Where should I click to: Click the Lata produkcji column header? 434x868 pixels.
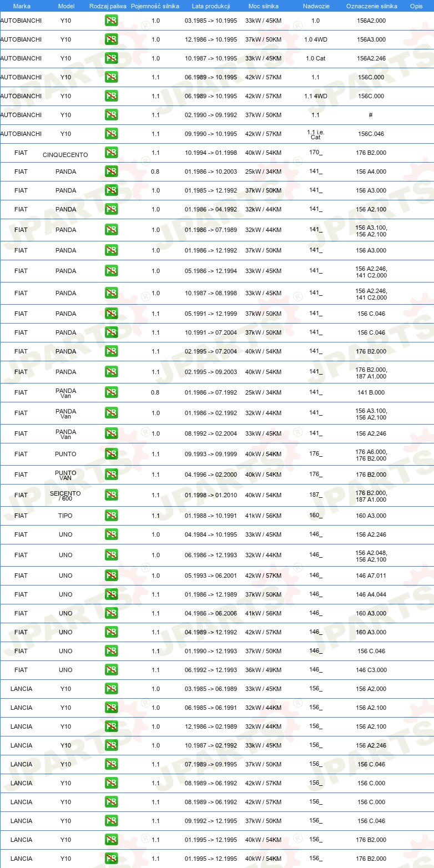(211, 6)
